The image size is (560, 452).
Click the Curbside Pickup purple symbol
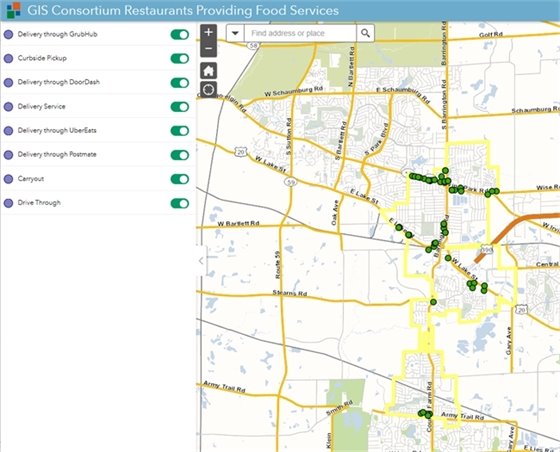click(9, 59)
